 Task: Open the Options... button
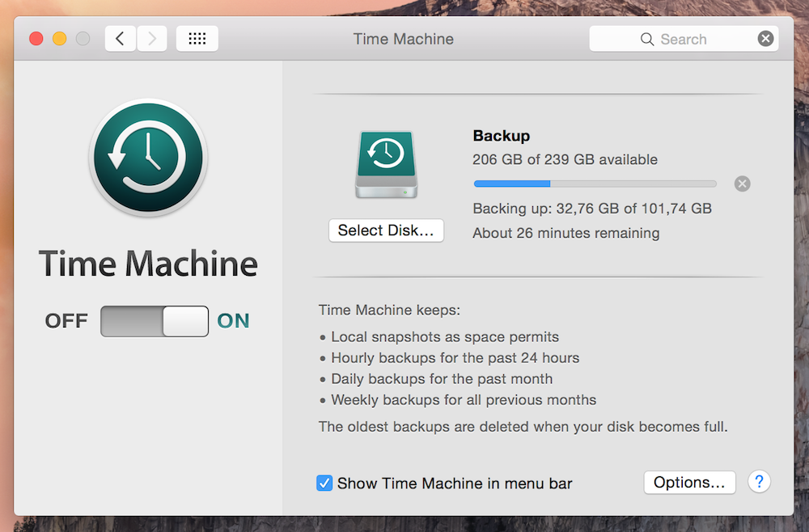click(x=689, y=483)
